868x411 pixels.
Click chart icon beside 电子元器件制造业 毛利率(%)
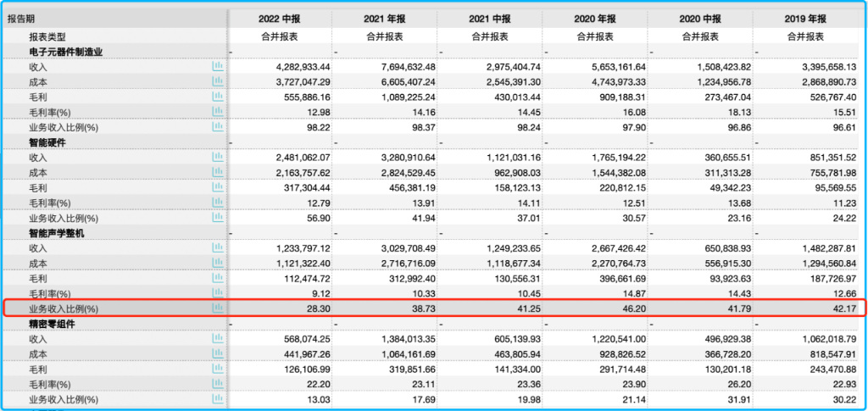click(217, 112)
